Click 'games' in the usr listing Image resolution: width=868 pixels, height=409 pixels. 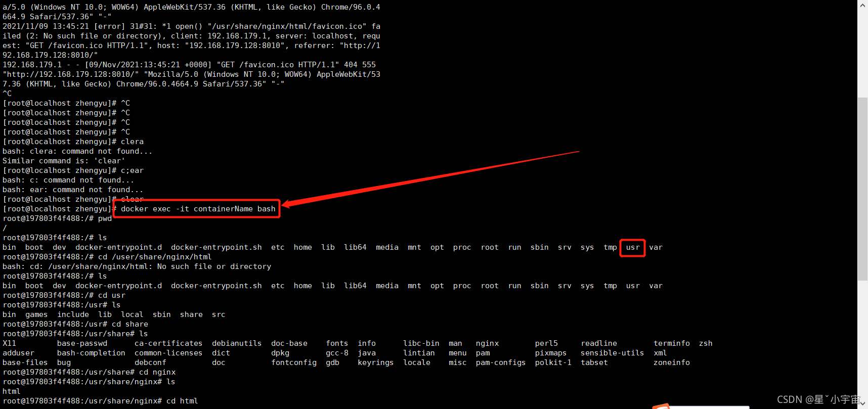(36, 314)
